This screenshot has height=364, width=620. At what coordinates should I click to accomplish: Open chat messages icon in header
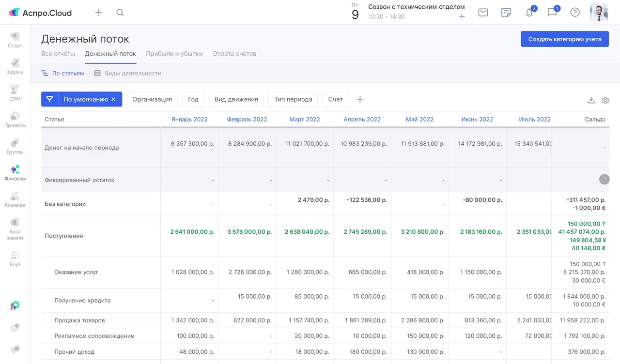(552, 13)
